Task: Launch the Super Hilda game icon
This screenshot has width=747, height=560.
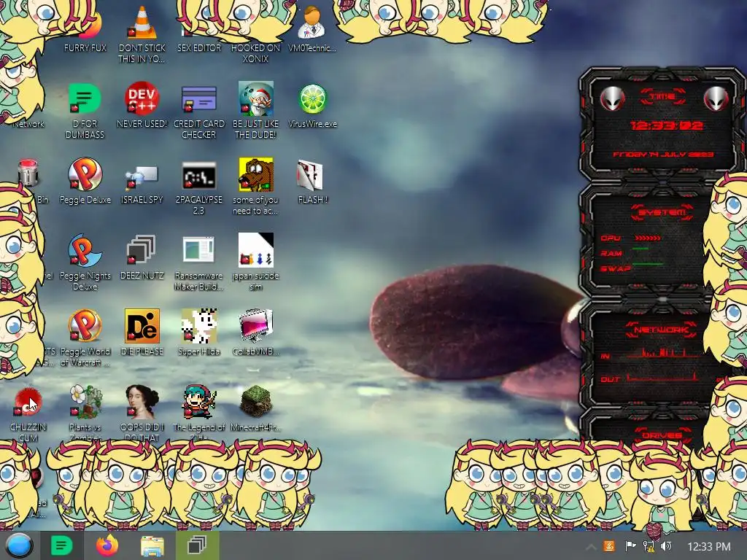Action: point(198,326)
